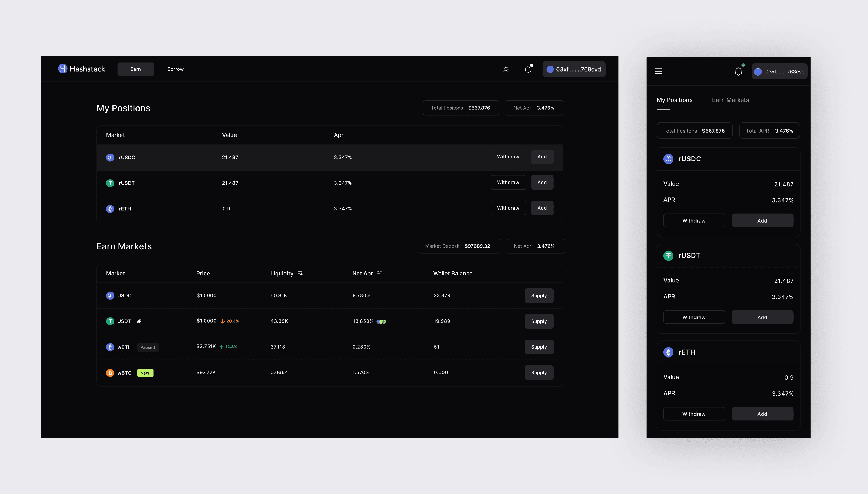Click the sparkle icon next to USDT
Screen dimensions: 868x494
click(x=139, y=321)
